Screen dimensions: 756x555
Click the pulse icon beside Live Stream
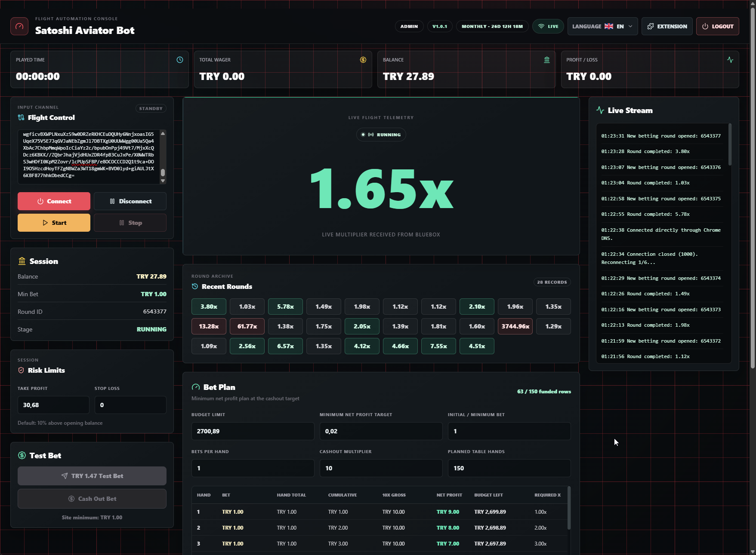click(600, 110)
